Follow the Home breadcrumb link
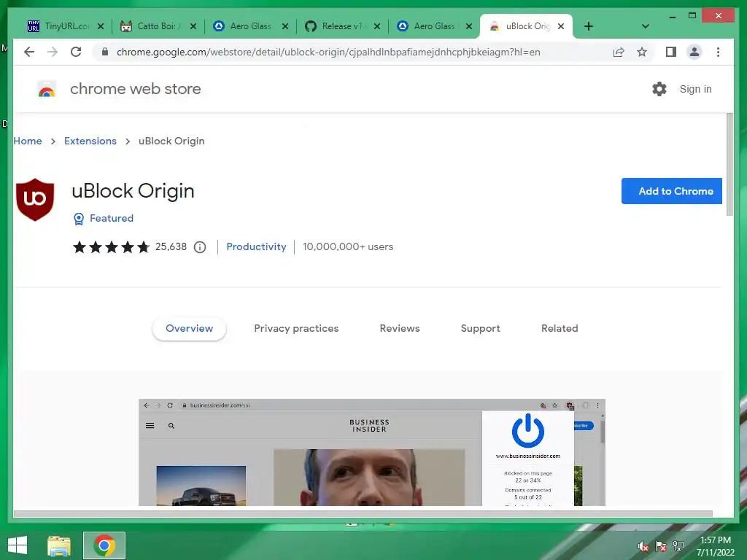Viewport: 747px width, 560px height. coord(28,141)
